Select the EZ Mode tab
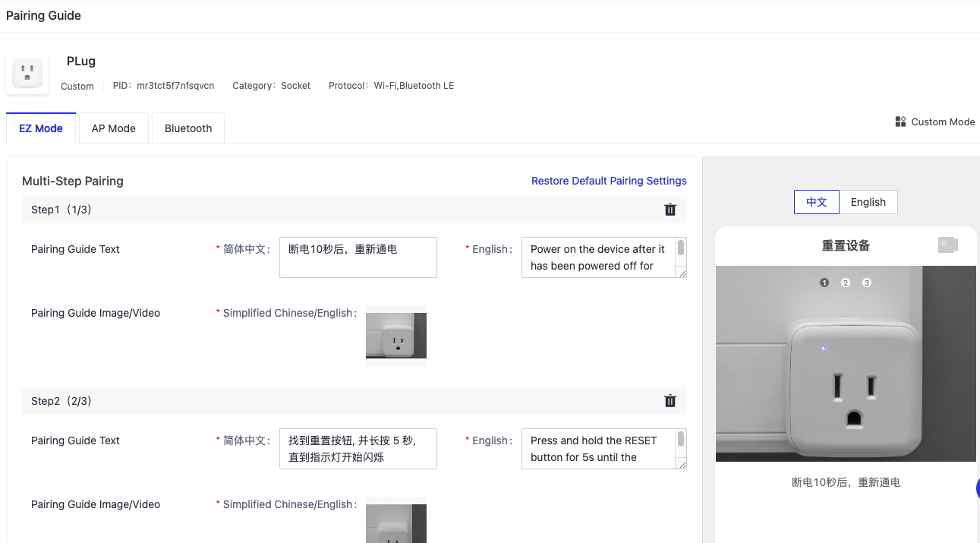The height and width of the screenshot is (543, 980). coord(40,128)
